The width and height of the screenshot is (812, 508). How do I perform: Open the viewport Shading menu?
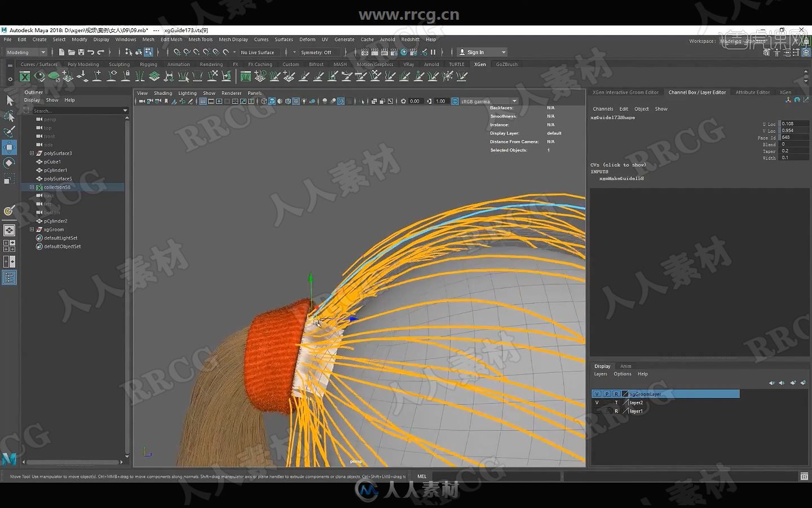point(163,93)
